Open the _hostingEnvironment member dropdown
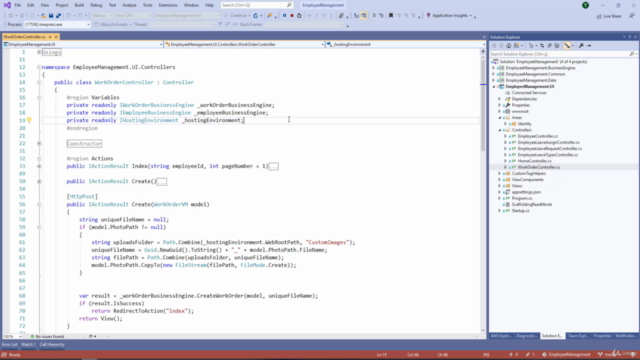This screenshot has width=640, height=360. (406, 44)
